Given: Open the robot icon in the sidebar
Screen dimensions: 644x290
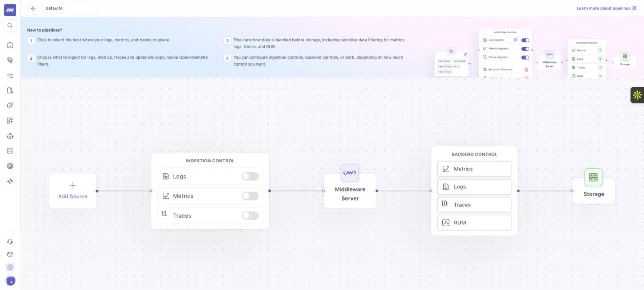Looking at the screenshot, I should point(10,136).
